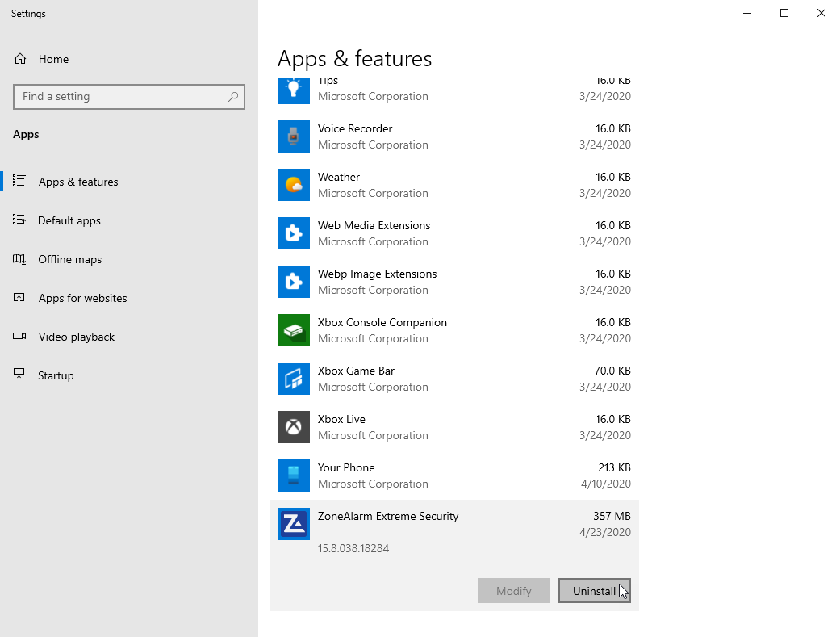Click the ZoneAlarm Extreme Security icon
Screen dimensions: 840x637
pos(294,524)
